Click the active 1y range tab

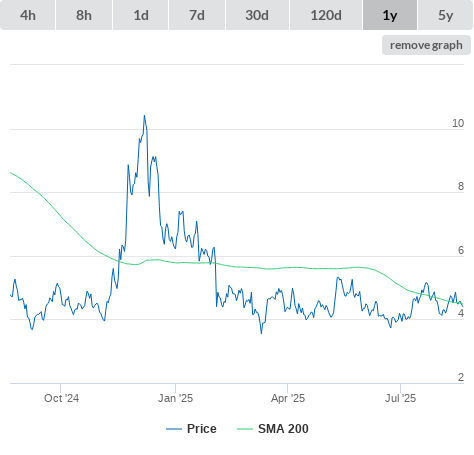pos(390,15)
